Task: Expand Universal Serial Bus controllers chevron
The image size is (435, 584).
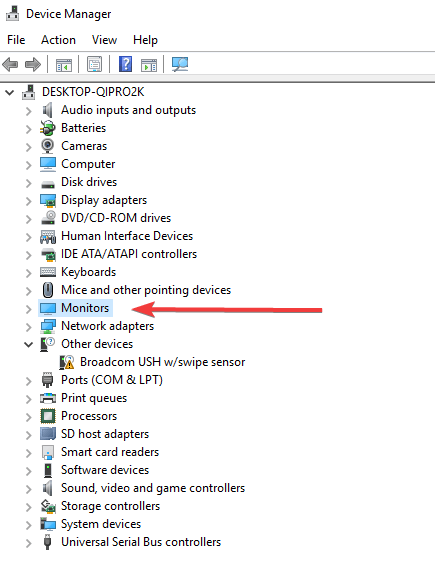Action: click(28, 543)
